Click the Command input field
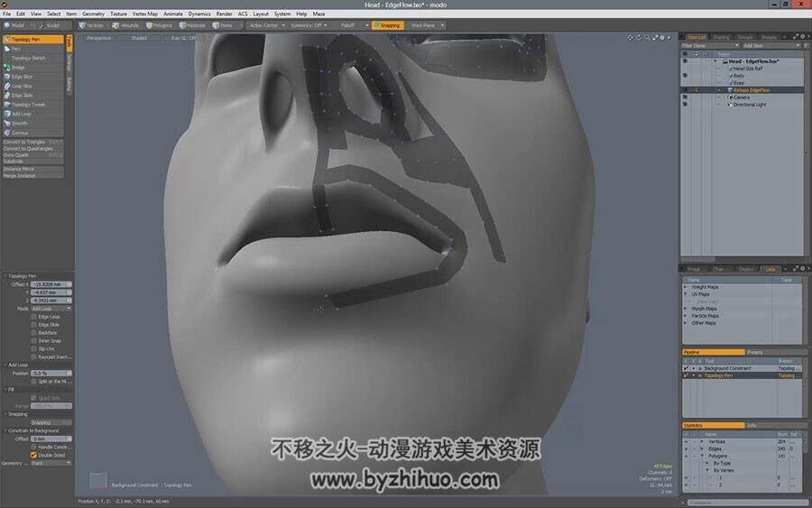The height and width of the screenshot is (508, 812). tap(747, 503)
